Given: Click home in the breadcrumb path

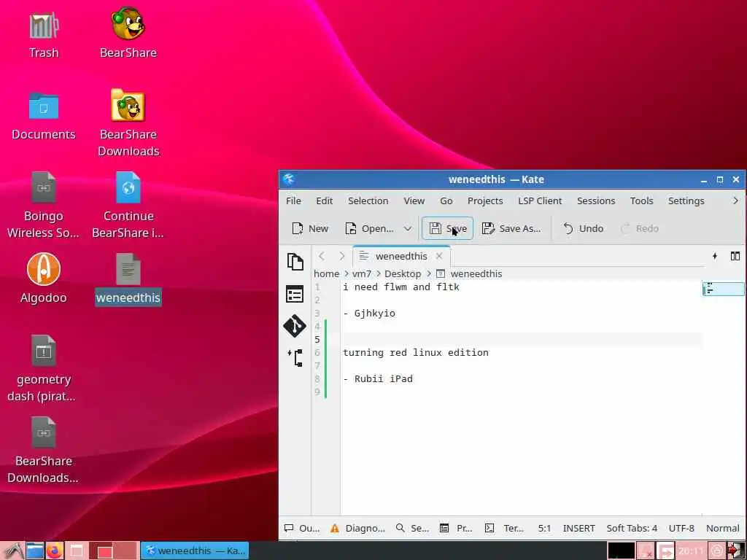Looking at the screenshot, I should (326, 274).
